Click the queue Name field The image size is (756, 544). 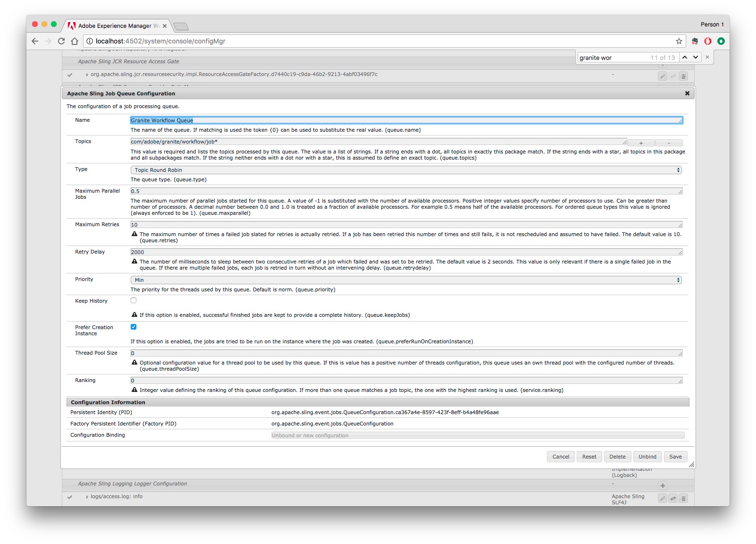[x=406, y=120]
